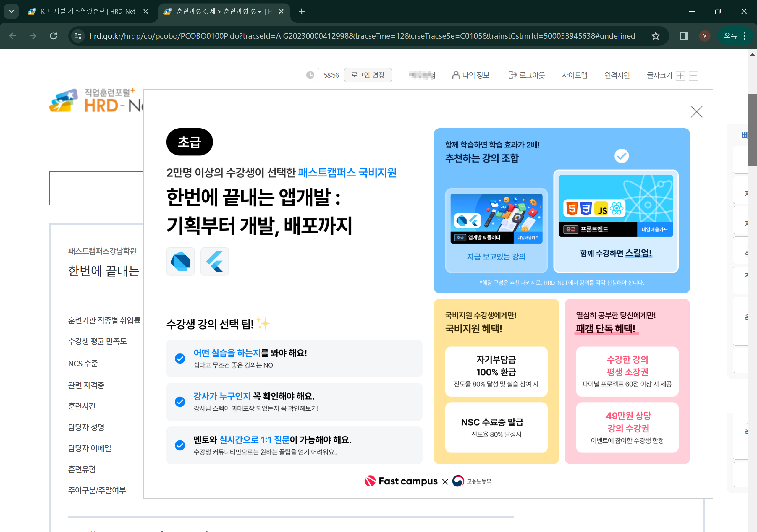Open a new browser tab

tap(301, 11)
